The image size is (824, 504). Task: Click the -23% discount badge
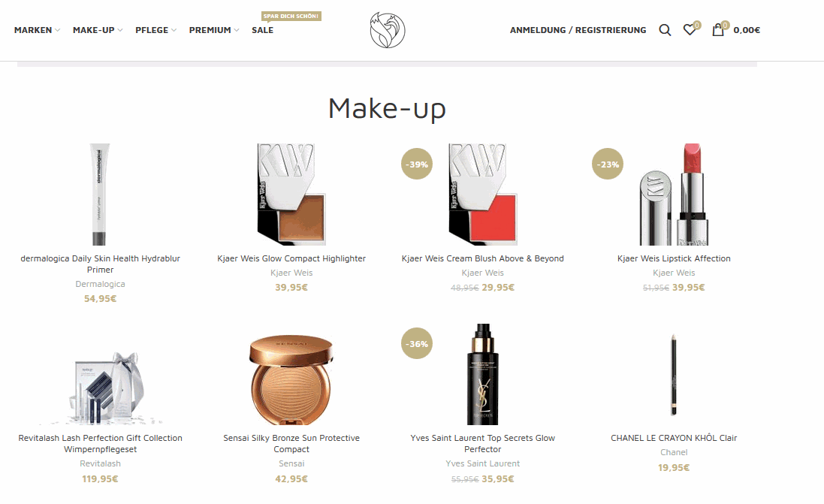point(608,164)
